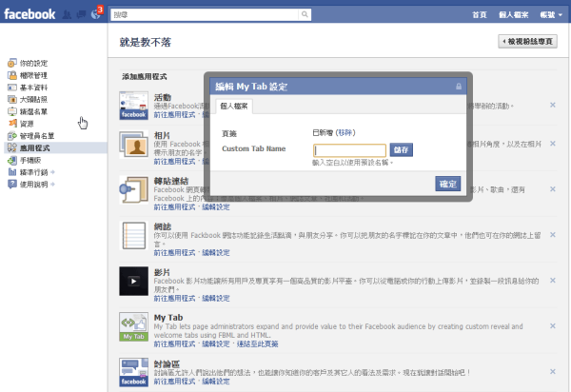The width and height of the screenshot is (571, 392).
Task: Remove the 活動 application with X
Action: coord(552,105)
